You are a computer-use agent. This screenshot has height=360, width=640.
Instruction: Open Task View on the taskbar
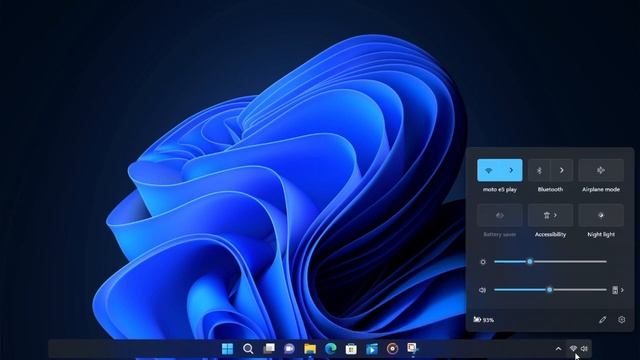(269, 349)
